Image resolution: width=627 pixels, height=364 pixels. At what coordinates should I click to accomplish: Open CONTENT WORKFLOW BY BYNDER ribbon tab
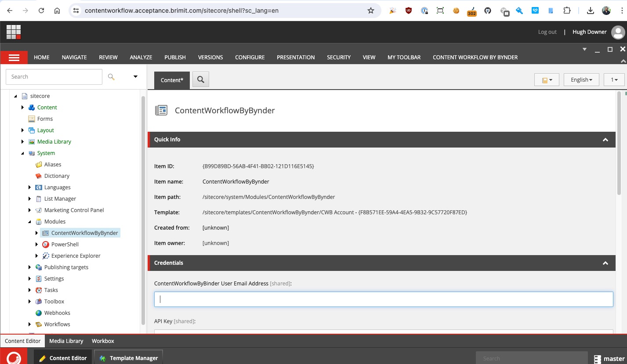click(x=475, y=58)
